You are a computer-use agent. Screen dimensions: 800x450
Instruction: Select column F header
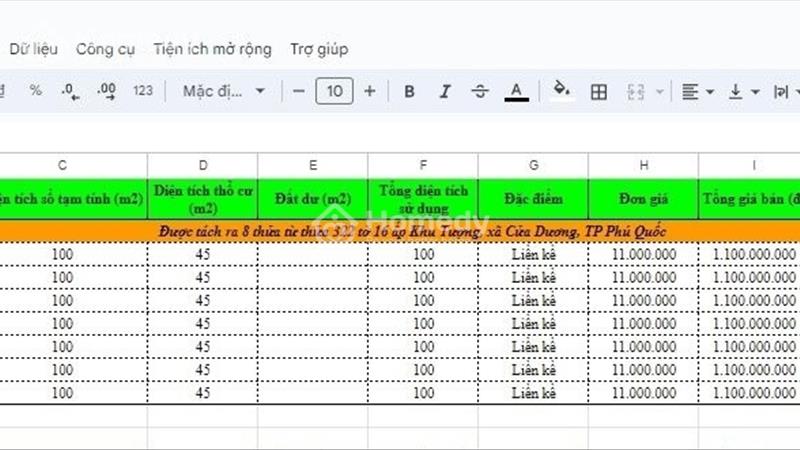(423, 165)
